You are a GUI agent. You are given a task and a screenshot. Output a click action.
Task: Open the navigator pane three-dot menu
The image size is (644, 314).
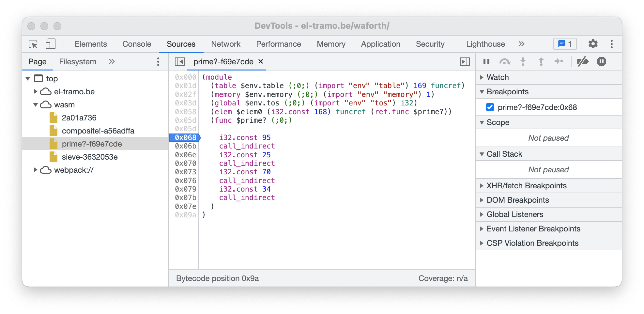[x=158, y=62]
